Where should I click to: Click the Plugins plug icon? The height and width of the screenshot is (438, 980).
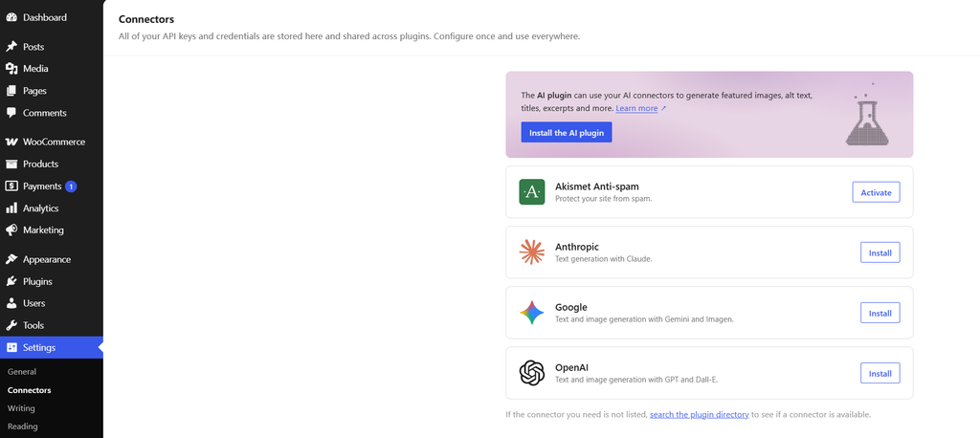pyautogui.click(x=11, y=282)
